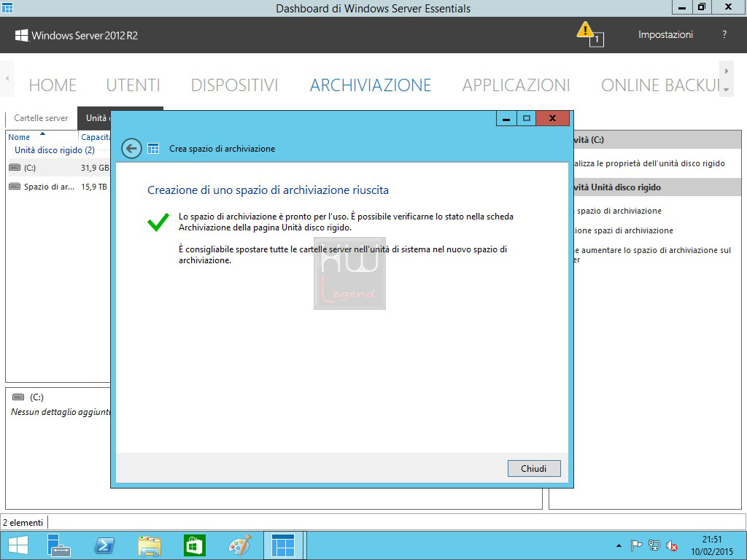Open the Windows Store taskbar icon
The image size is (747, 560).
(194, 545)
